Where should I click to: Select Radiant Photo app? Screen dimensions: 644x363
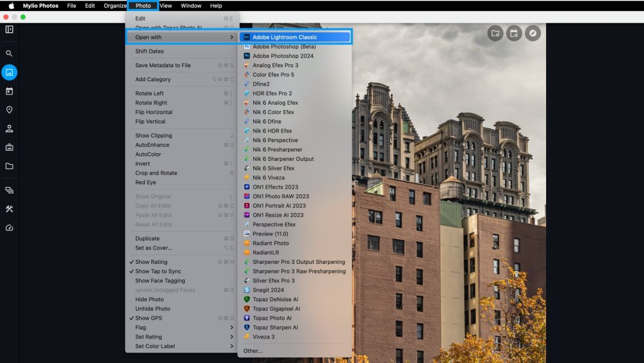pos(295,243)
